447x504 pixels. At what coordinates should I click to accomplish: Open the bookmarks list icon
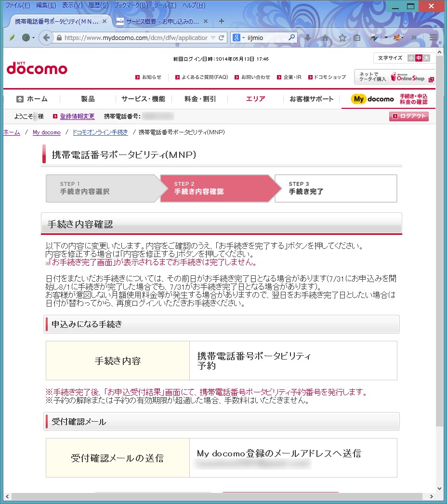pyautogui.click(x=357, y=38)
